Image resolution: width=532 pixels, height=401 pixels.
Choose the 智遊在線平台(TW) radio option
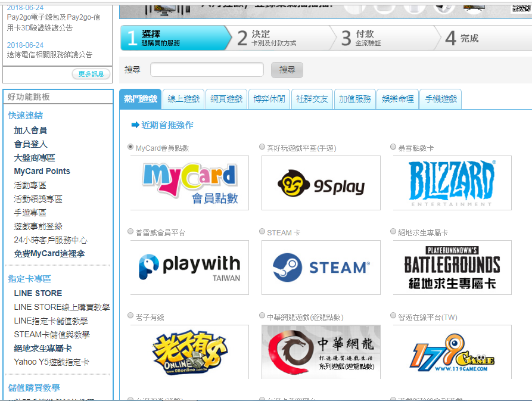[x=393, y=316]
